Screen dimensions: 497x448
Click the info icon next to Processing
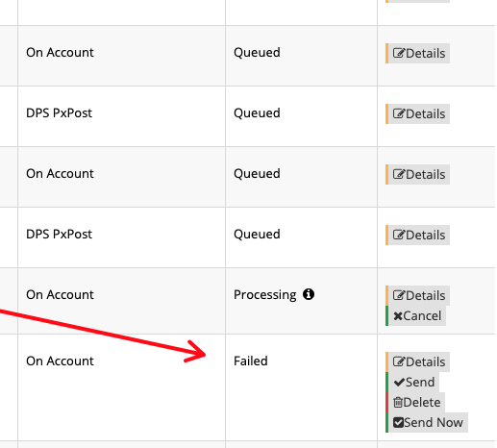309,294
